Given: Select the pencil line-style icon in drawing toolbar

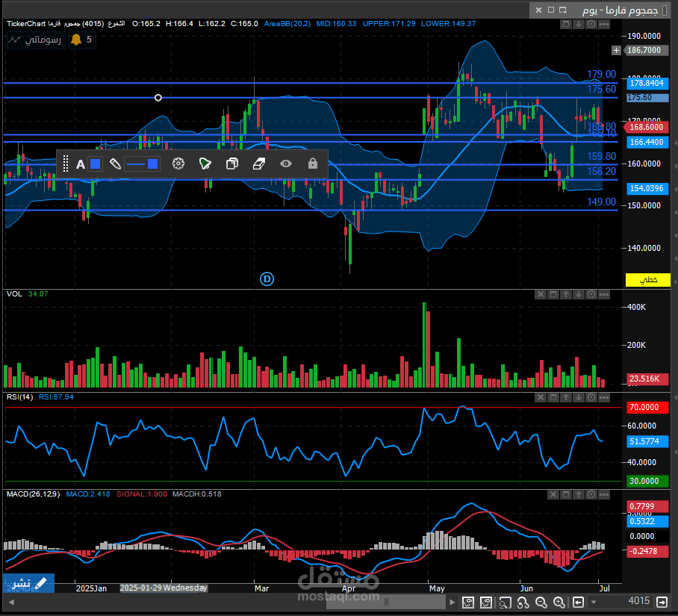Looking at the screenshot, I should [115, 164].
